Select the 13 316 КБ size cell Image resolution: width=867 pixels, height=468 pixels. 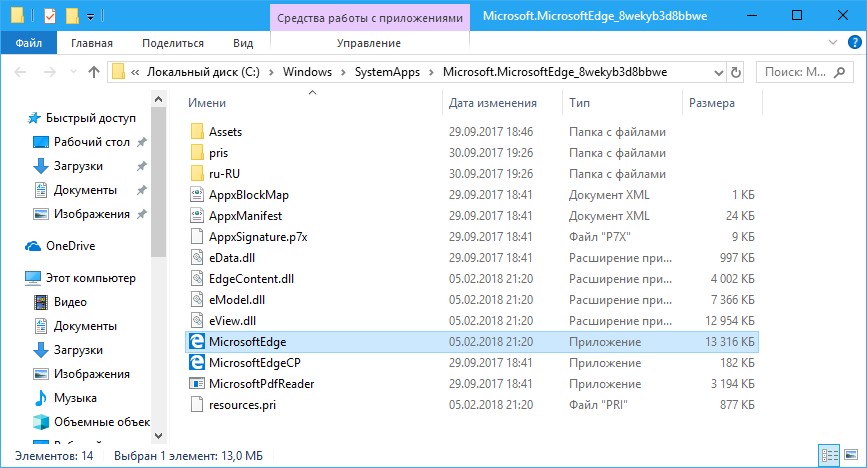[x=729, y=342]
